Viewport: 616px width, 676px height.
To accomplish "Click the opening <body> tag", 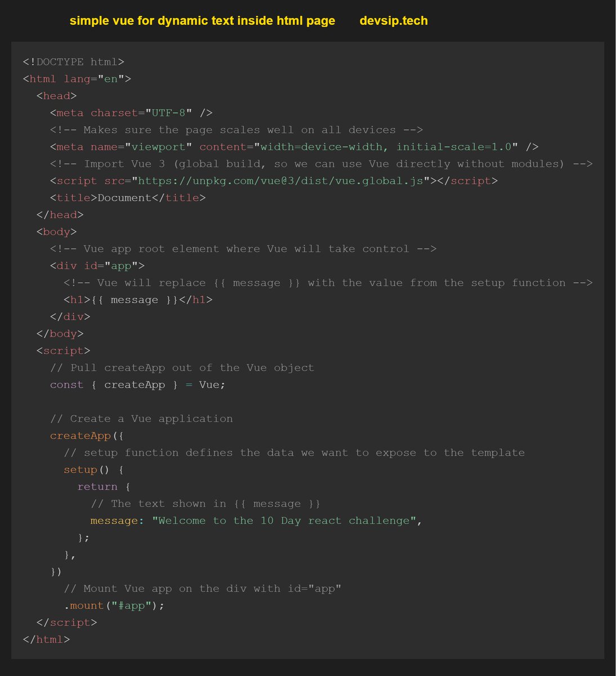I will click(57, 232).
